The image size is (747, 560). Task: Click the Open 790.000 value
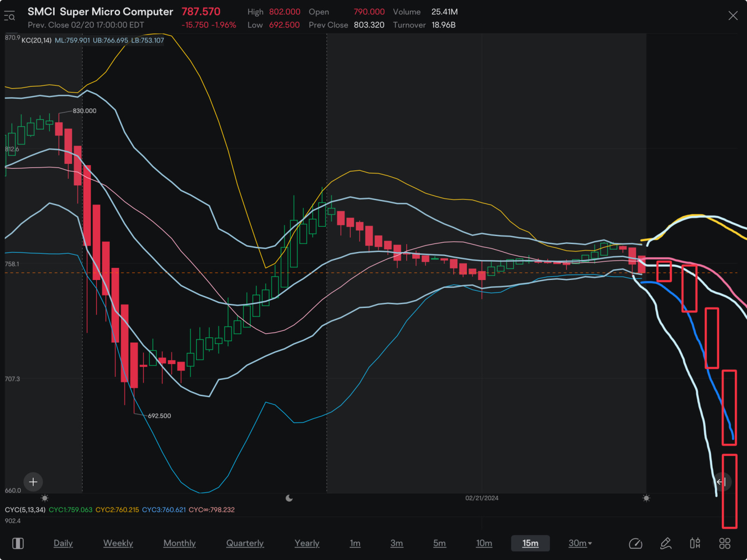(369, 12)
